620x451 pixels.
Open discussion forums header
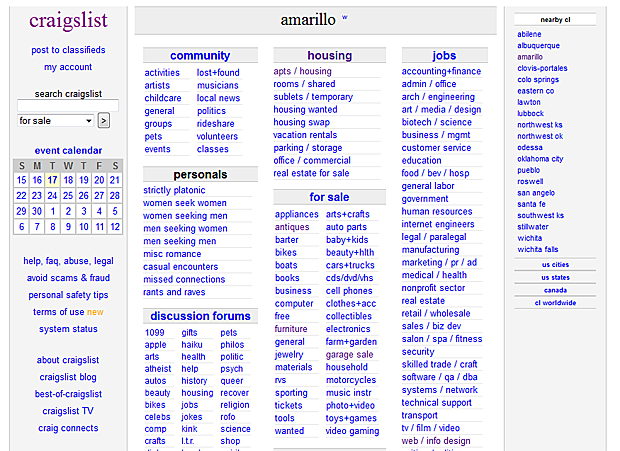click(200, 316)
